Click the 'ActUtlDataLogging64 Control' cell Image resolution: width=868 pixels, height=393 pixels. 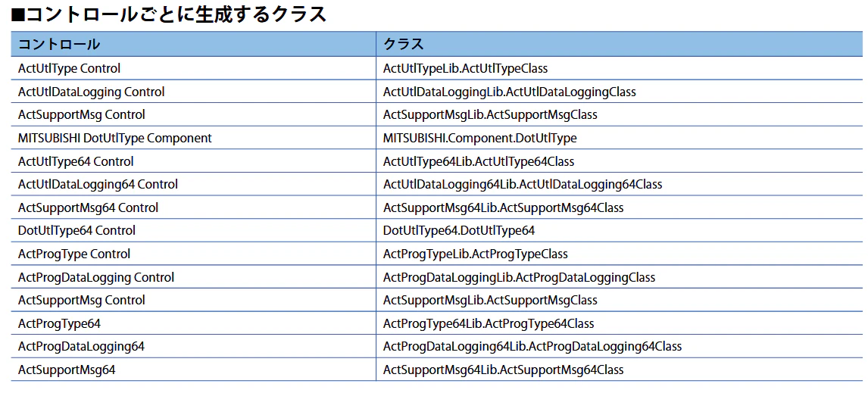[193, 184]
